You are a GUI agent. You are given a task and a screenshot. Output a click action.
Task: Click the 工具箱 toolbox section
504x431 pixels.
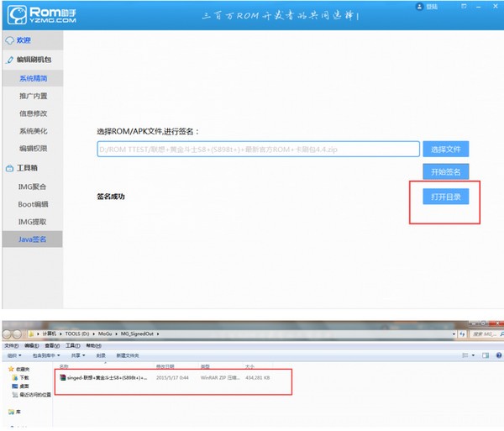click(27, 168)
